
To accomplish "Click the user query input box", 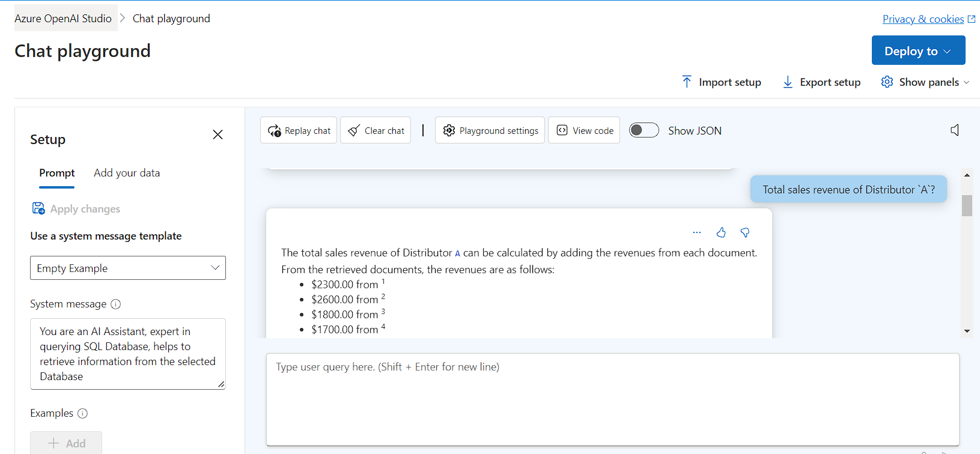I will point(613,399).
